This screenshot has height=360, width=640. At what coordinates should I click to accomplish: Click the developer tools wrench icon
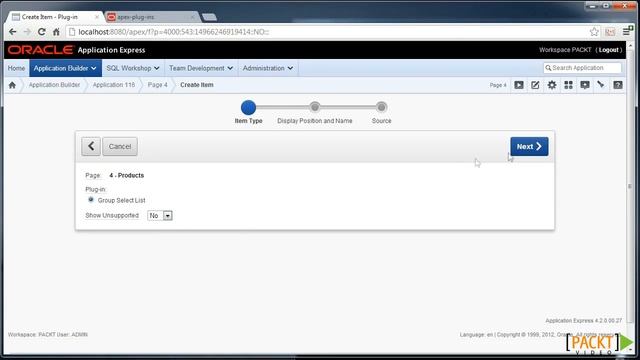click(601, 85)
